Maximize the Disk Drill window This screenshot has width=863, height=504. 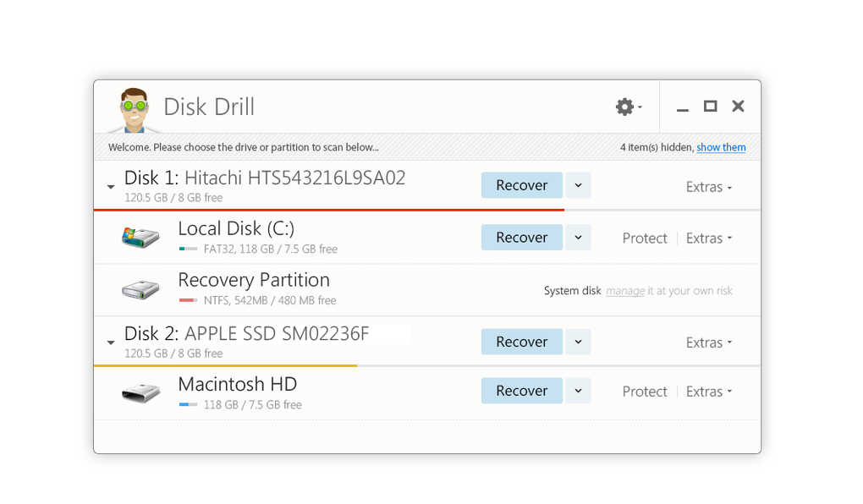pos(711,107)
